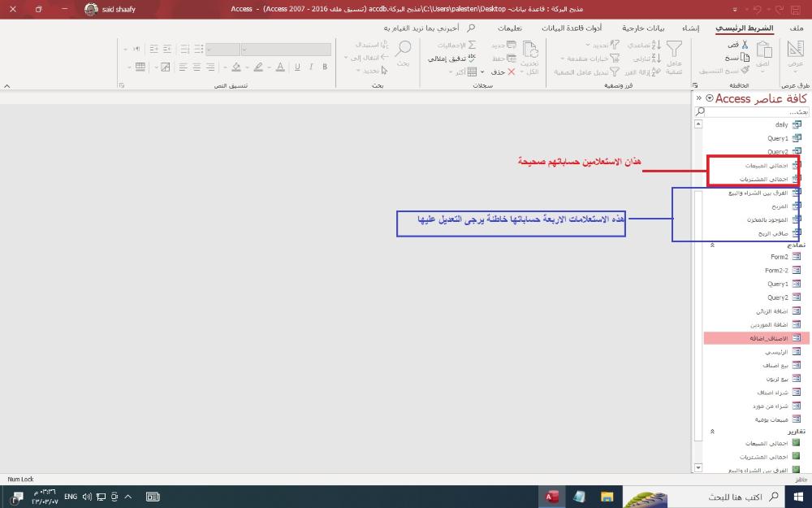Image resolution: width=812 pixels, height=508 pixels.
Task: Click the Copy (نسخ) icon
Action: (745, 57)
